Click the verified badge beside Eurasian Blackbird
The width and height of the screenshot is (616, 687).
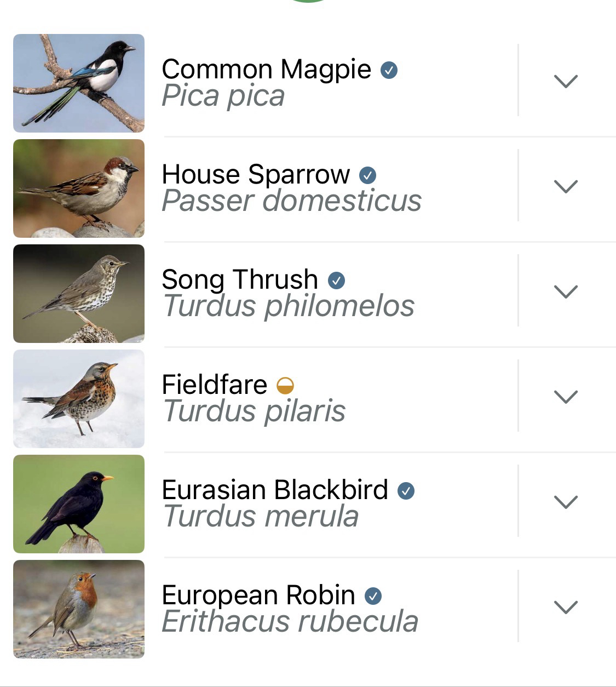[x=406, y=491]
